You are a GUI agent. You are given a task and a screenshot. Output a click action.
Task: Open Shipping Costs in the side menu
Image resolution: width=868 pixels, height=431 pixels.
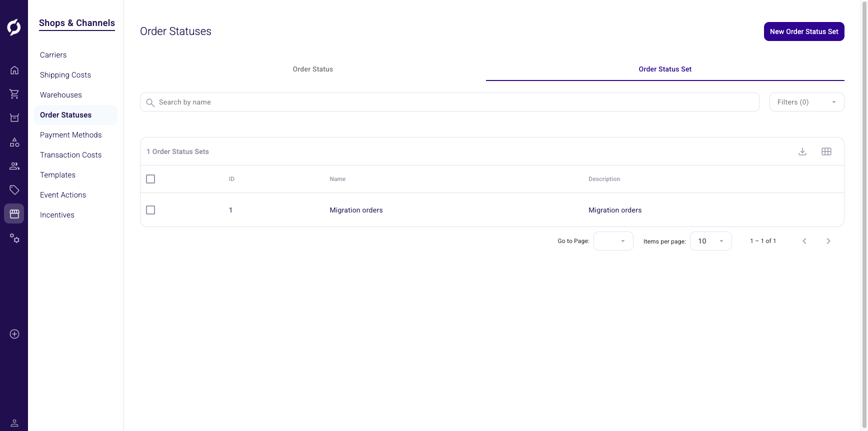(x=65, y=75)
